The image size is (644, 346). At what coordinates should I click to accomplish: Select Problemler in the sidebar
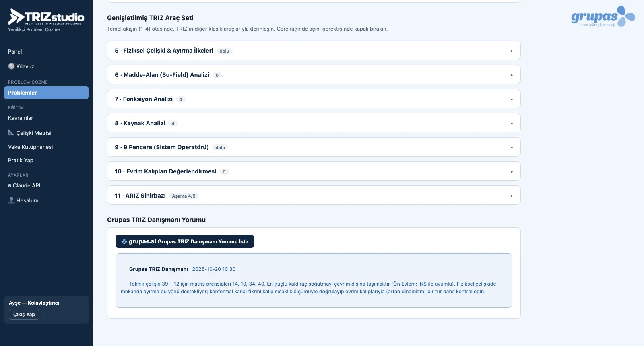(46, 93)
